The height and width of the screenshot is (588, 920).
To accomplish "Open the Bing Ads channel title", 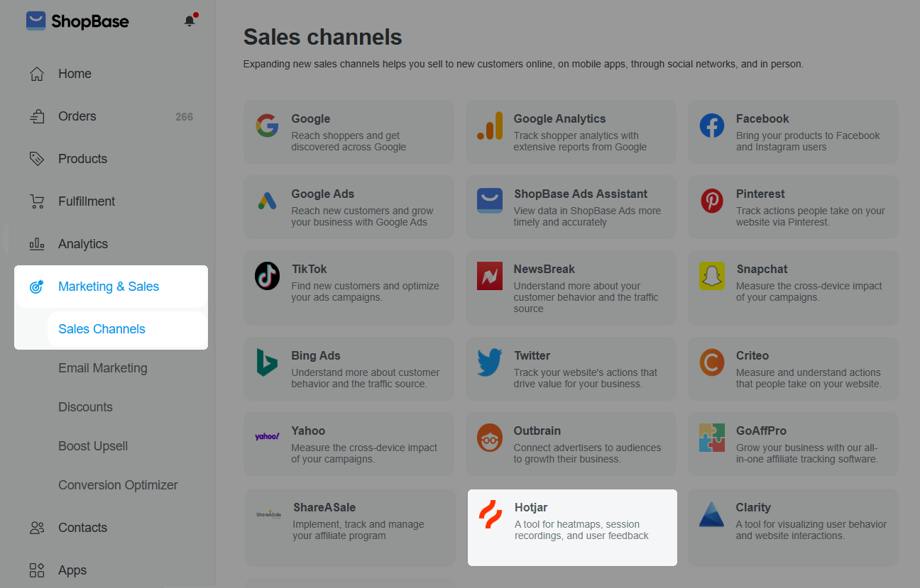I will coord(316,356).
